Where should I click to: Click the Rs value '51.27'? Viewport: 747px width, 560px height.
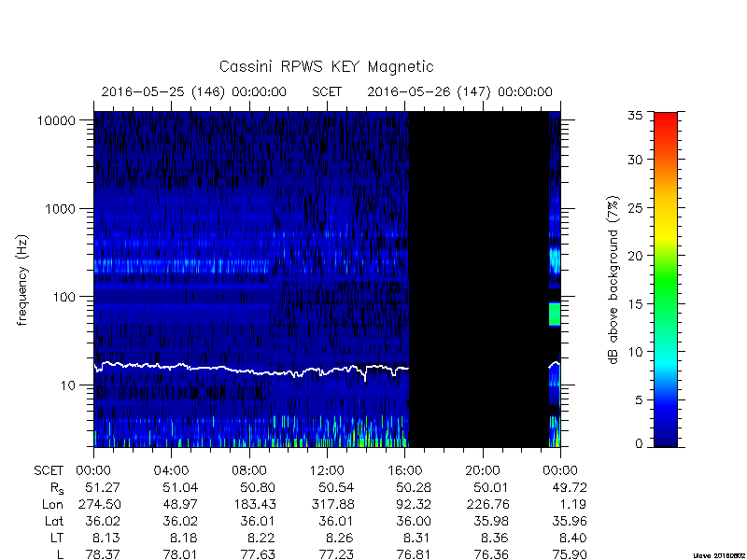tap(103, 487)
